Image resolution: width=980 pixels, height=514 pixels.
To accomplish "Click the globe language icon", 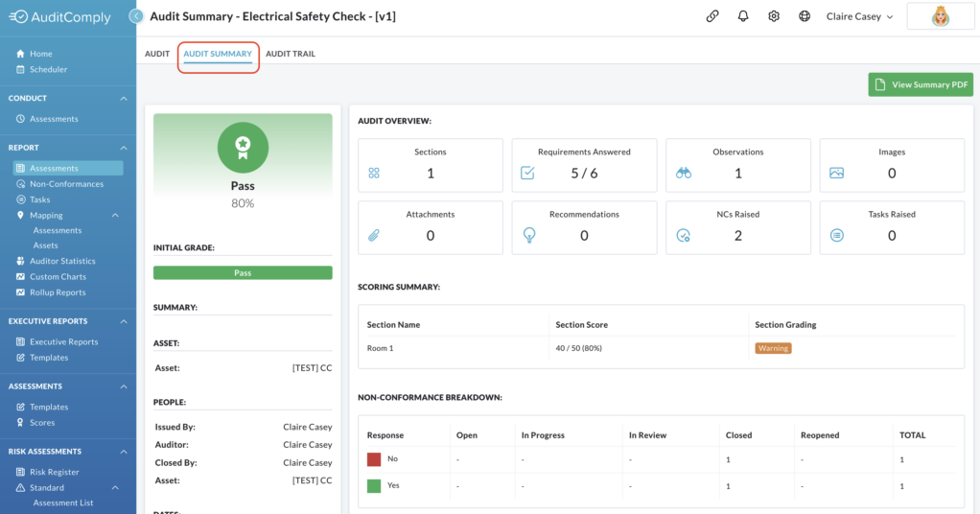I will (x=805, y=16).
